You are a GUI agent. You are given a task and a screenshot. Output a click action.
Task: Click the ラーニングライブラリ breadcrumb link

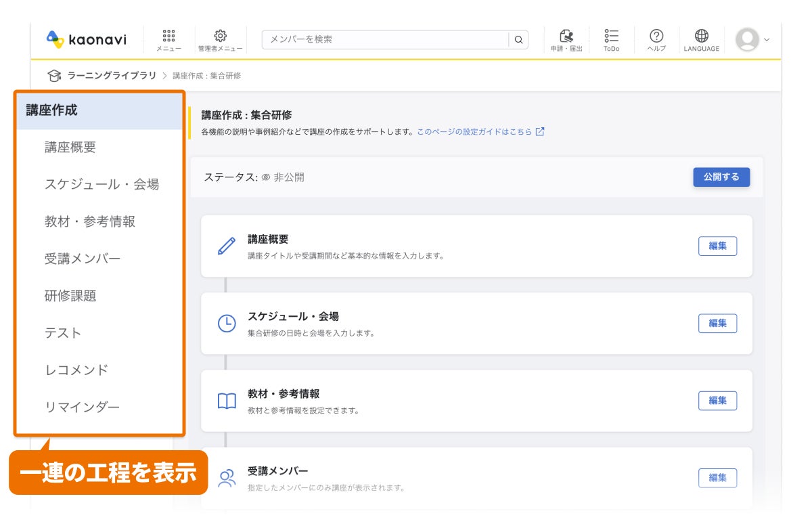coord(112,75)
